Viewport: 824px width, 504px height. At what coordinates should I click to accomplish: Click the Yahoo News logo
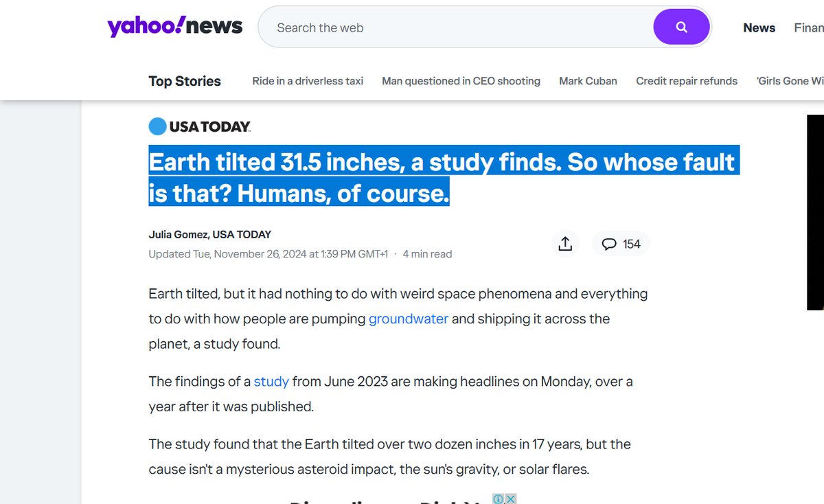174,27
